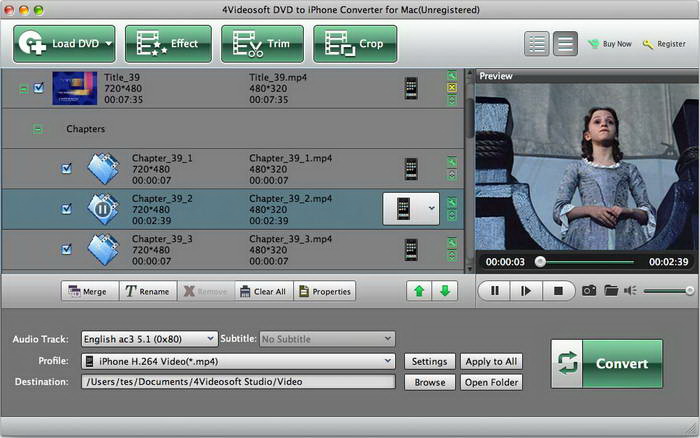Open Properties for the selected item
Screen dimensions: 700x438
[x=325, y=291]
